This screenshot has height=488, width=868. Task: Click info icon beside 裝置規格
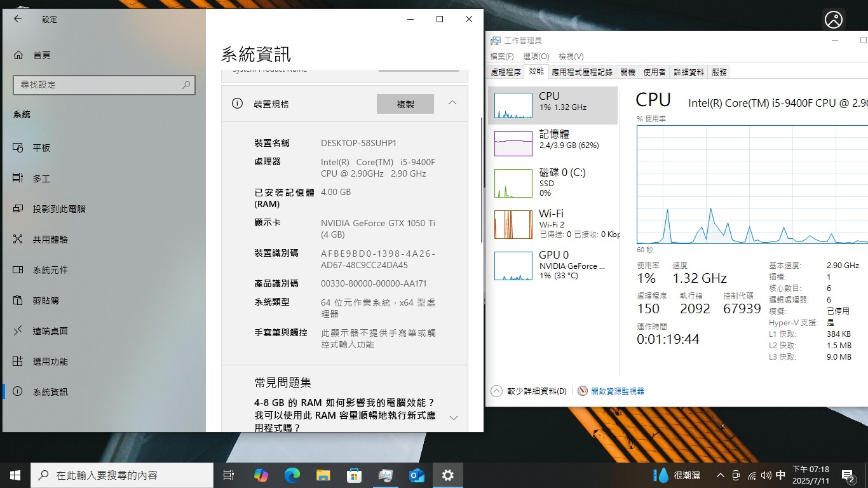pyautogui.click(x=237, y=104)
